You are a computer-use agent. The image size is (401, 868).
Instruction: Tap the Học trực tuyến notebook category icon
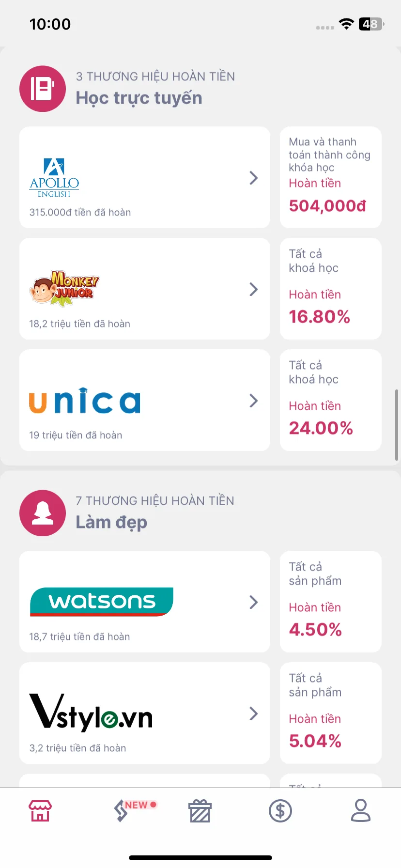43,89
